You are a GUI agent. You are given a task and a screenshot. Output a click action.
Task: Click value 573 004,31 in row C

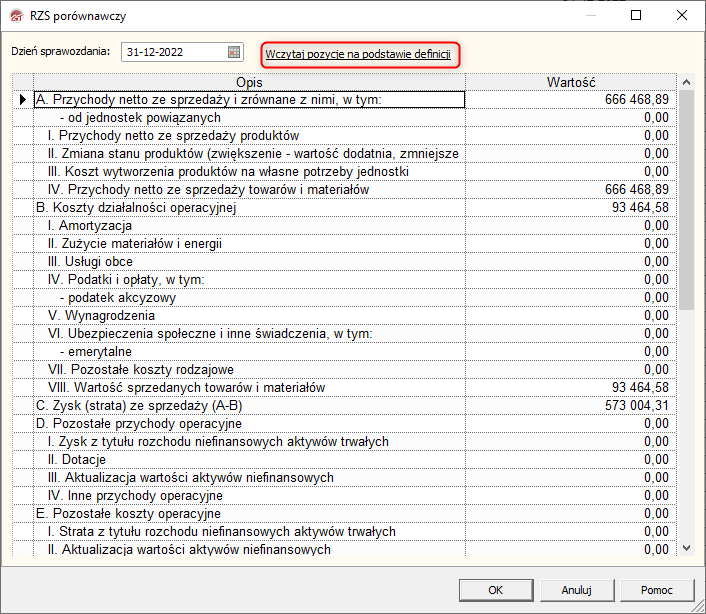click(x=637, y=406)
